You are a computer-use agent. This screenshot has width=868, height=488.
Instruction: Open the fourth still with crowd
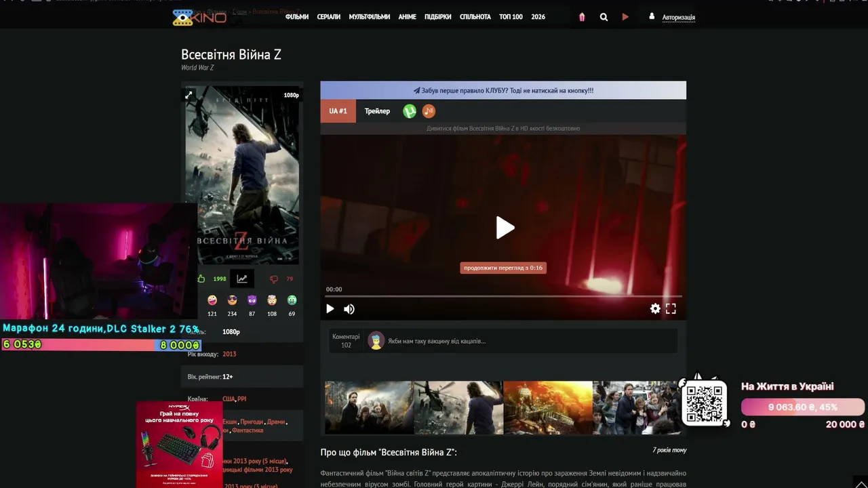[x=637, y=407]
